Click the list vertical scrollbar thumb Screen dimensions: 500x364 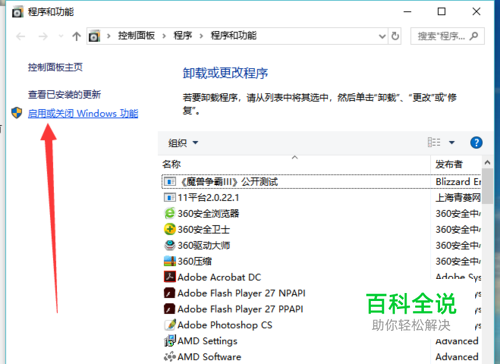tap(487, 186)
